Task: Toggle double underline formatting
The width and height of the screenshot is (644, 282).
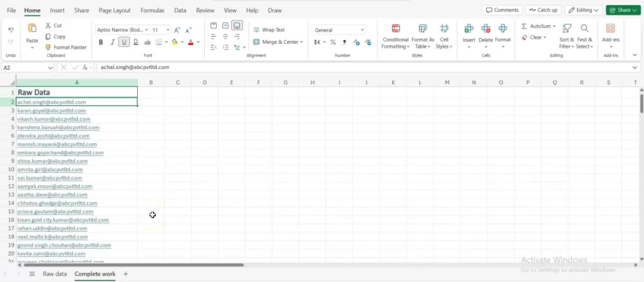Action: coord(135,42)
